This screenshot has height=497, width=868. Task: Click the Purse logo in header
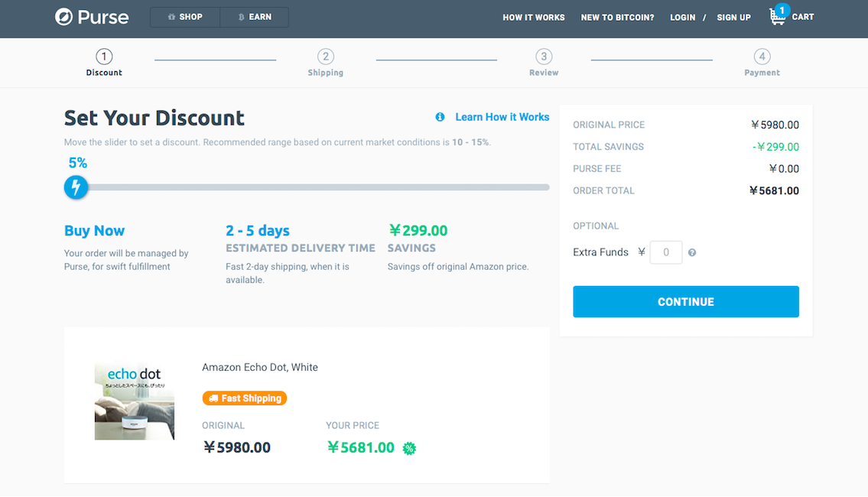[92, 17]
